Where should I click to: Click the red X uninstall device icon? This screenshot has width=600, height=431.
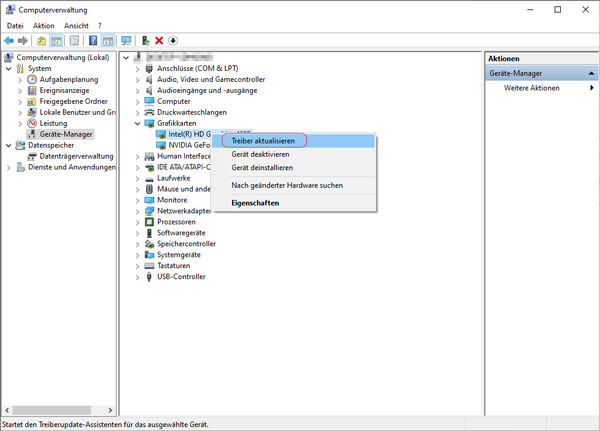[x=159, y=41]
